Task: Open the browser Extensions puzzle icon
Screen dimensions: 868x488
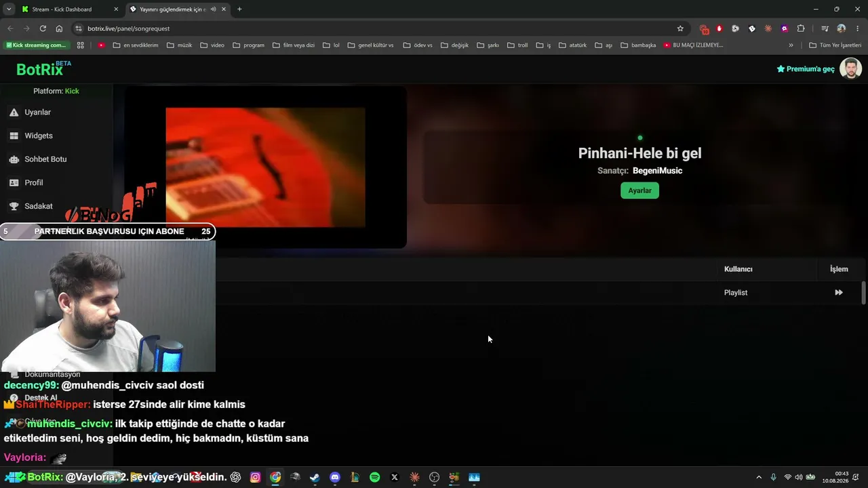Action: tap(801, 28)
